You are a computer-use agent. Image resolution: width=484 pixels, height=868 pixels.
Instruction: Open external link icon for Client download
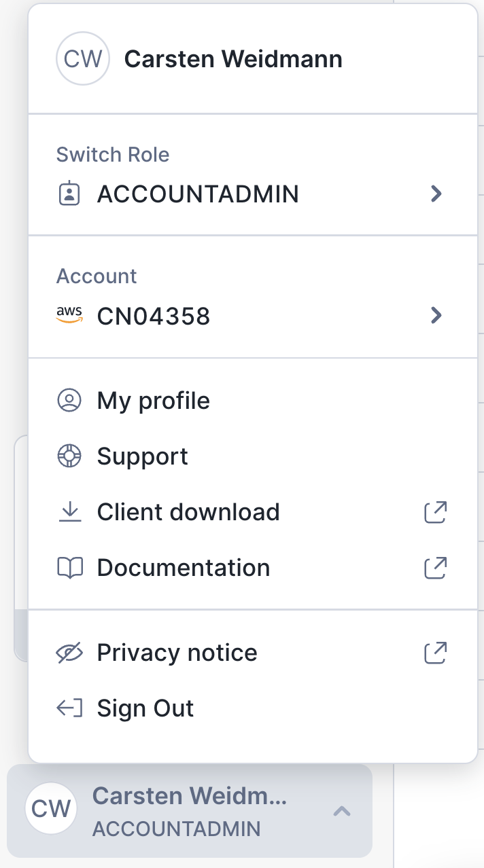436,512
